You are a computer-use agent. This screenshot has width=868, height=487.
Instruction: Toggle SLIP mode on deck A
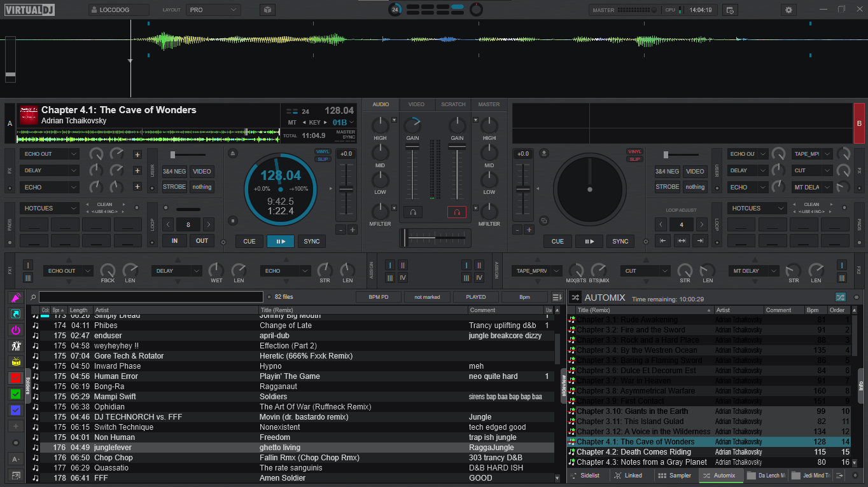pos(323,159)
